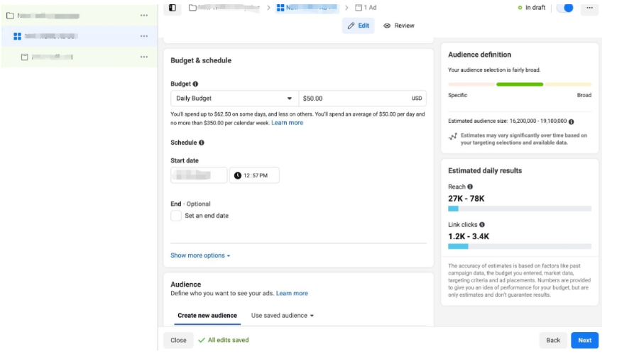Toggle the ad set on/off switch
Image resolution: width=617 pixels, height=364 pixels.
[x=564, y=8]
